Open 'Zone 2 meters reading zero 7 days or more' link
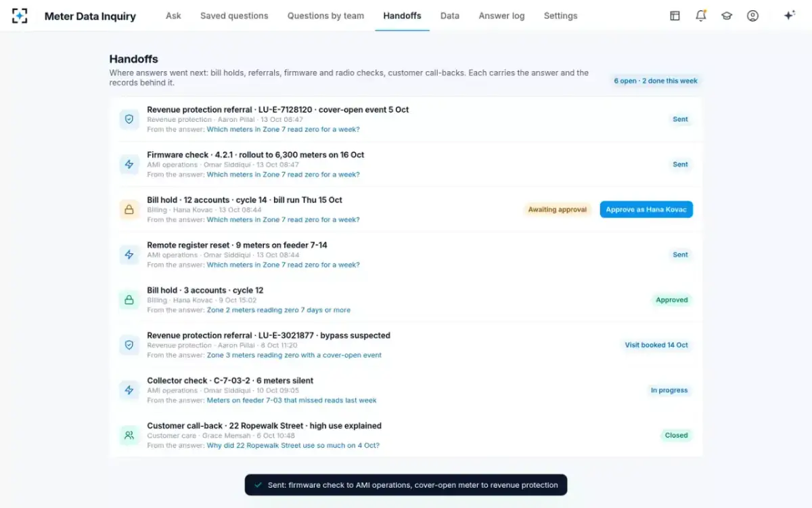Image resolution: width=812 pixels, height=508 pixels. point(278,310)
